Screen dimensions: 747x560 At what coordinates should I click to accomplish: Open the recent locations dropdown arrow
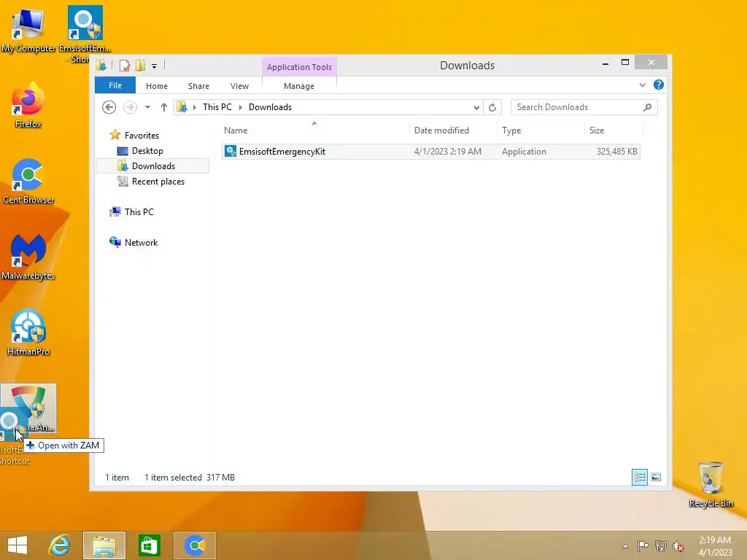point(147,107)
